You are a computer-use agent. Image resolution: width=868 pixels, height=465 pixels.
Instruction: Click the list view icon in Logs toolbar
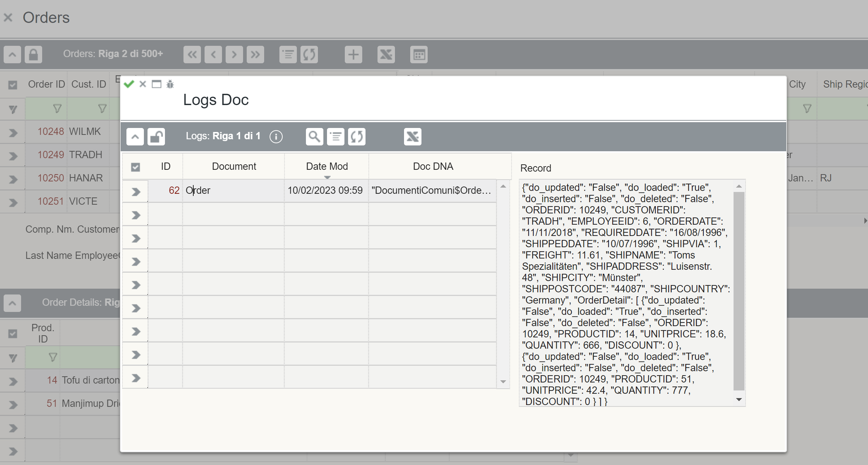(x=335, y=137)
